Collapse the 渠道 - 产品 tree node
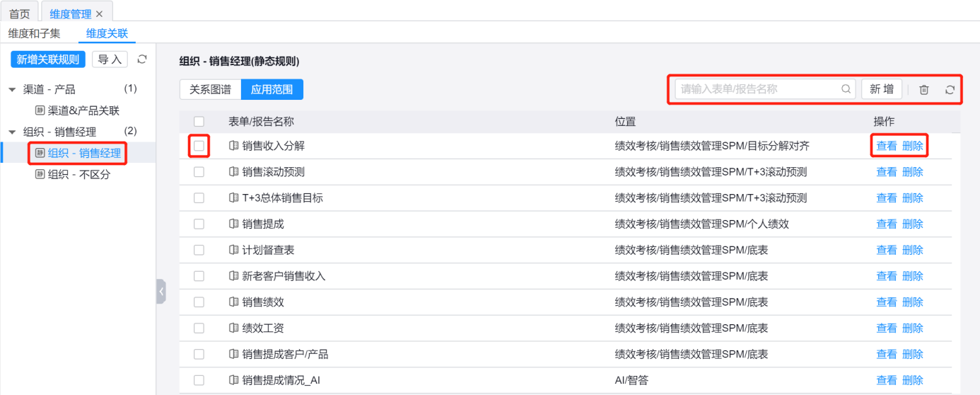The height and width of the screenshot is (395, 980). coord(12,90)
